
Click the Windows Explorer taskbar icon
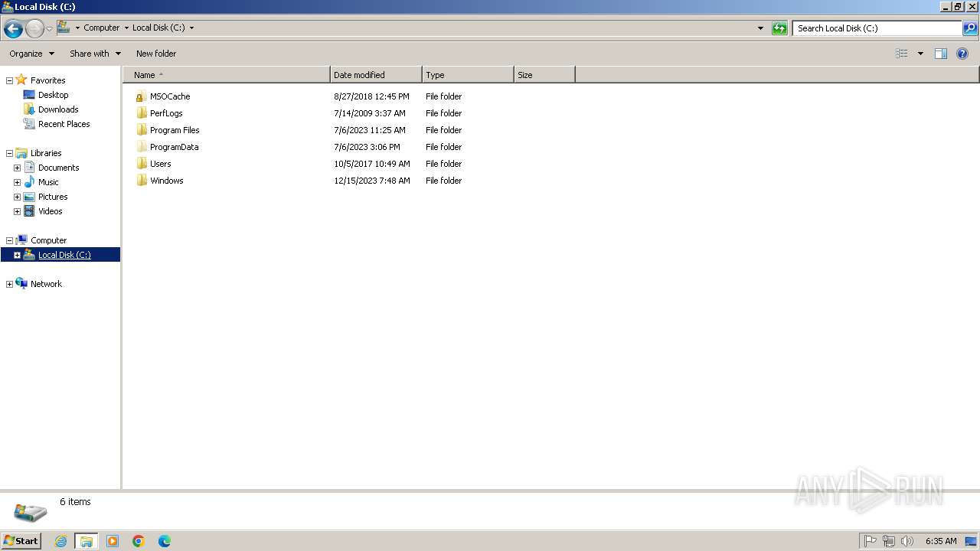pos(87,541)
